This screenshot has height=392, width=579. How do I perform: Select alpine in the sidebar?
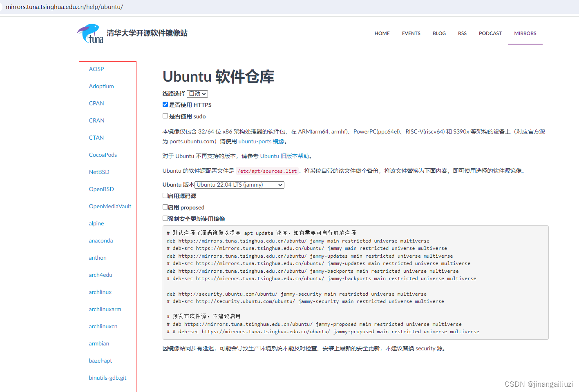coord(96,223)
